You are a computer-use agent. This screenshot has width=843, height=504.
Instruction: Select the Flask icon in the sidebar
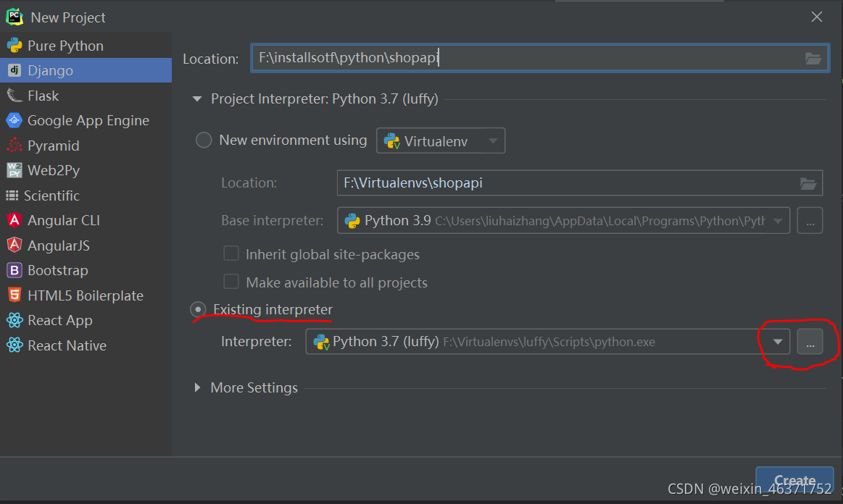(x=16, y=95)
